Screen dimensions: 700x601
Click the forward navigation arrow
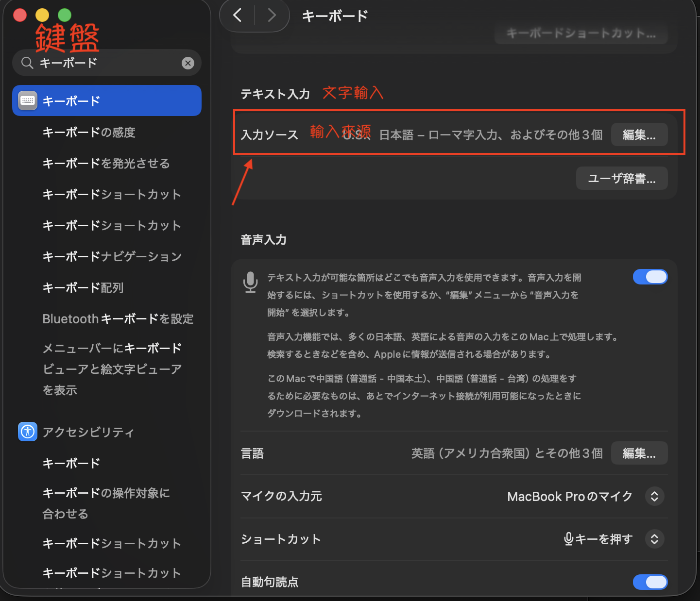point(272,15)
